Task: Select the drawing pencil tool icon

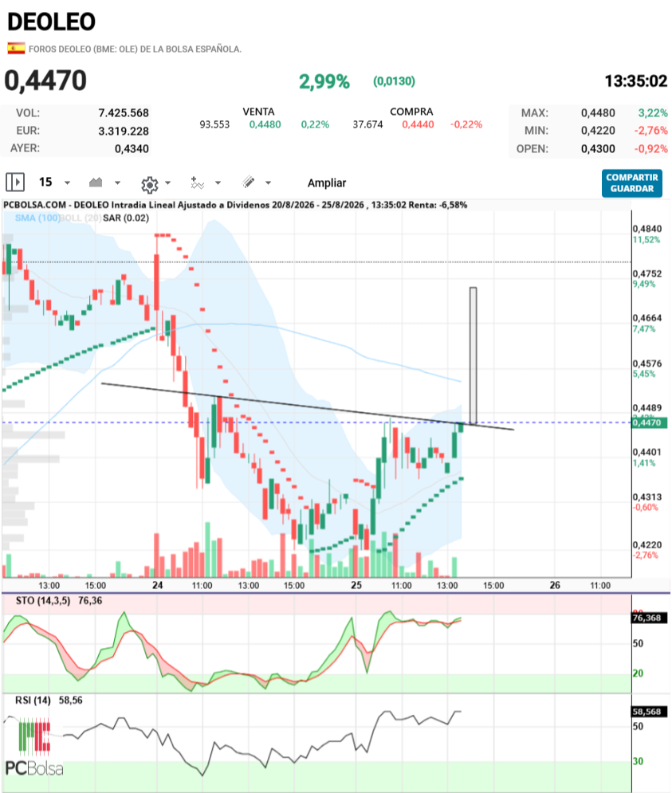Action: [x=248, y=182]
